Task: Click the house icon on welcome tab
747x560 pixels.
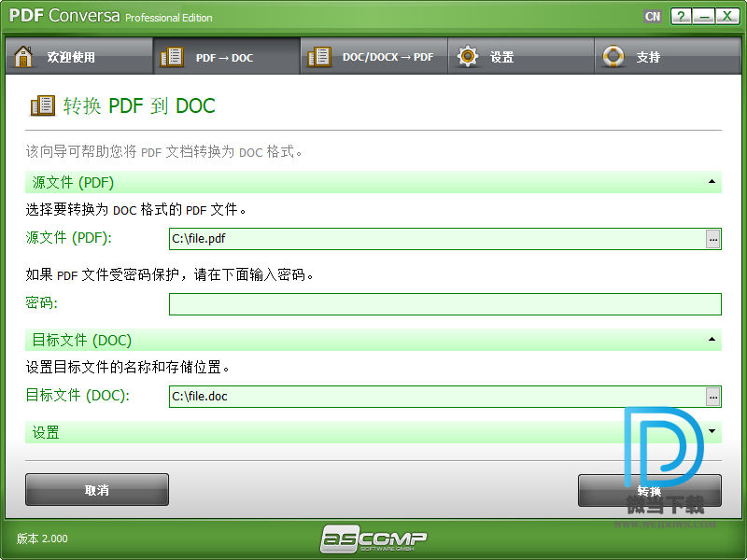Action: click(x=22, y=57)
